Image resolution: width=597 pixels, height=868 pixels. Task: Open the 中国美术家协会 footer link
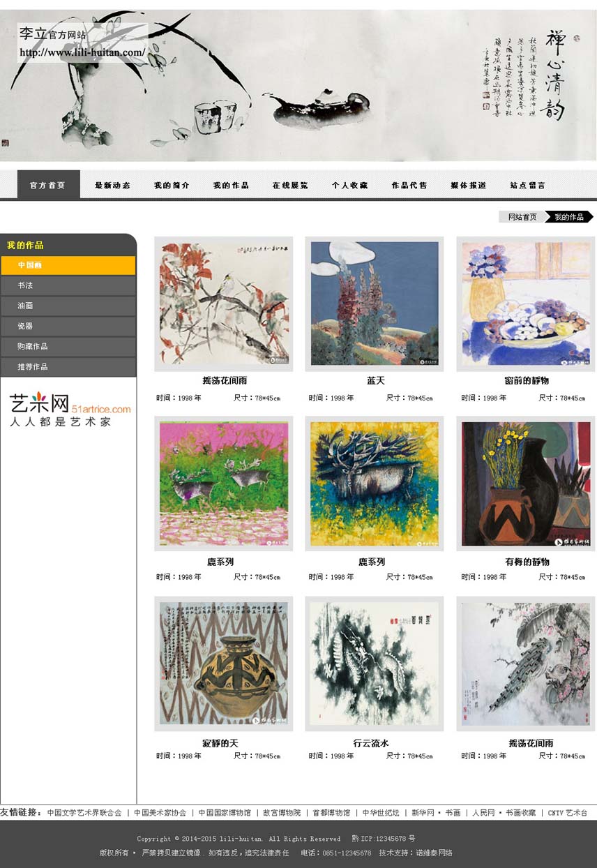coord(160,813)
